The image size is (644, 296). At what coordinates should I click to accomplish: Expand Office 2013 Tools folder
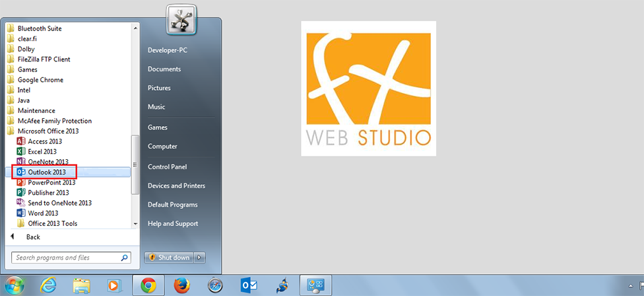coord(48,223)
